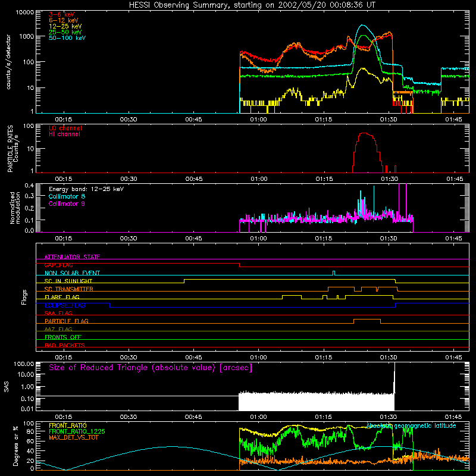Click the 50-100 keV curve peak
The width and height of the screenshot is (476, 476).
click(x=362, y=25)
